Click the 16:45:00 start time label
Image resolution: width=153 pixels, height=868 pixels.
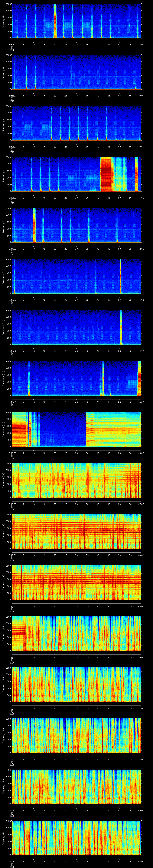click(x=12, y=453)
